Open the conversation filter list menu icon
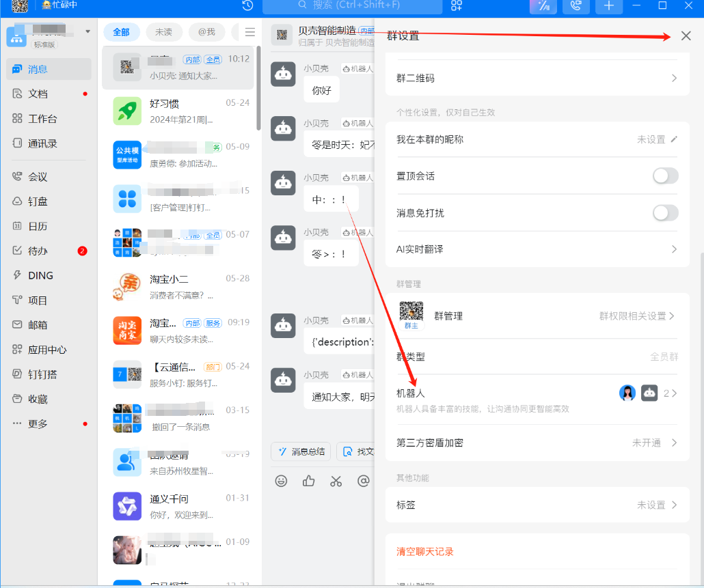Viewport: 704px width, 588px height. [250, 32]
